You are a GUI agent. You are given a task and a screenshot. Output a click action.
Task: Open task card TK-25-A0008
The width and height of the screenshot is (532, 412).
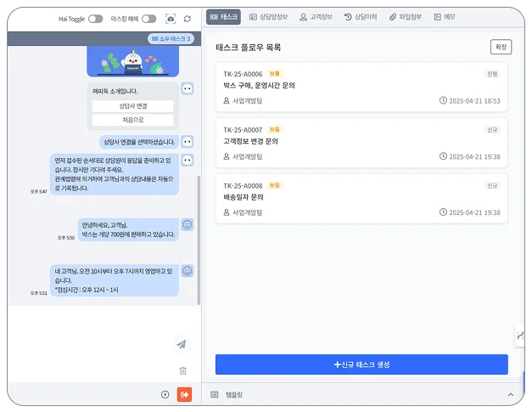(x=361, y=199)
